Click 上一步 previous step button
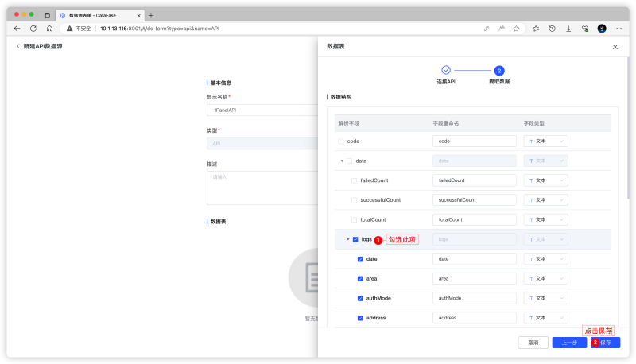Viewport: 636px width, 364px height. click(569, 343)
